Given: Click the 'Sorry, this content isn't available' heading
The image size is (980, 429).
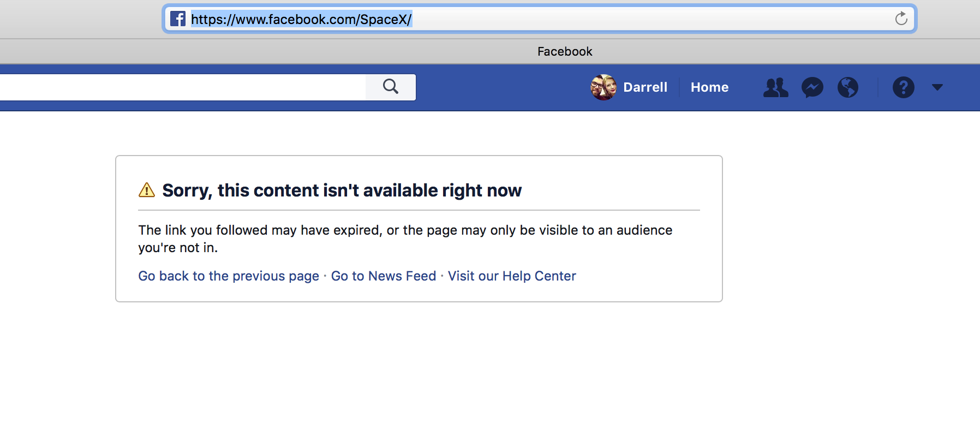Looking at the screenshot, I should click(342, 190).
